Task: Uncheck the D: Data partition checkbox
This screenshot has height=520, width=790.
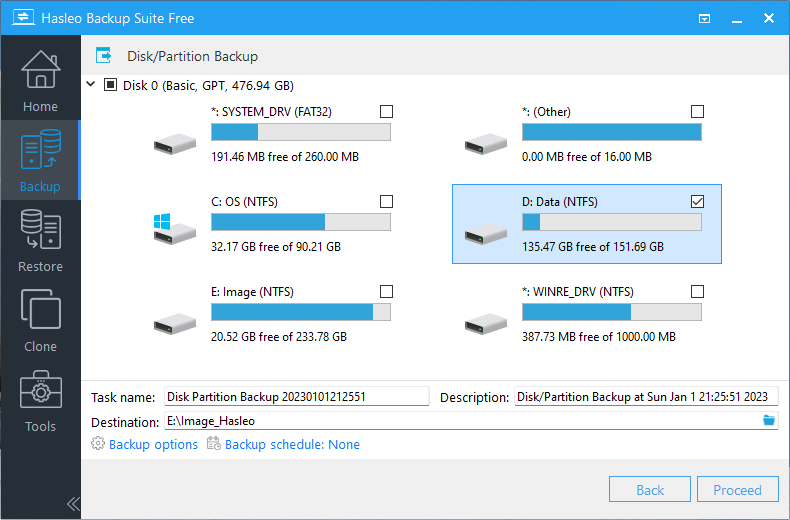Action: (x=698, y=202)
